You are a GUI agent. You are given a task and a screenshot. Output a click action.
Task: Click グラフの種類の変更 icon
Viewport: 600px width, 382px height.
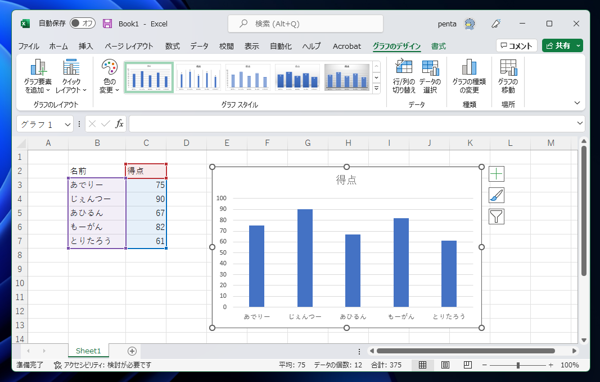click(469, 76)
